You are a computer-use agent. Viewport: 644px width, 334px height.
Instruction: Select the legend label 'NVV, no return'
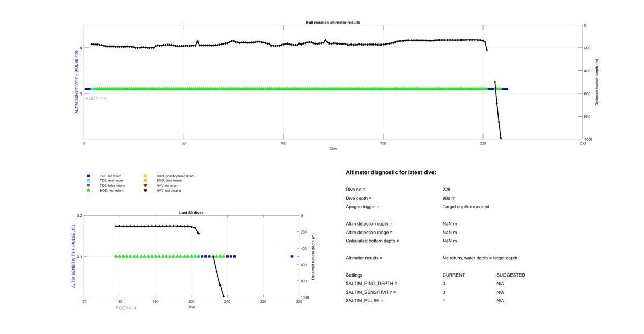(168, 185)
